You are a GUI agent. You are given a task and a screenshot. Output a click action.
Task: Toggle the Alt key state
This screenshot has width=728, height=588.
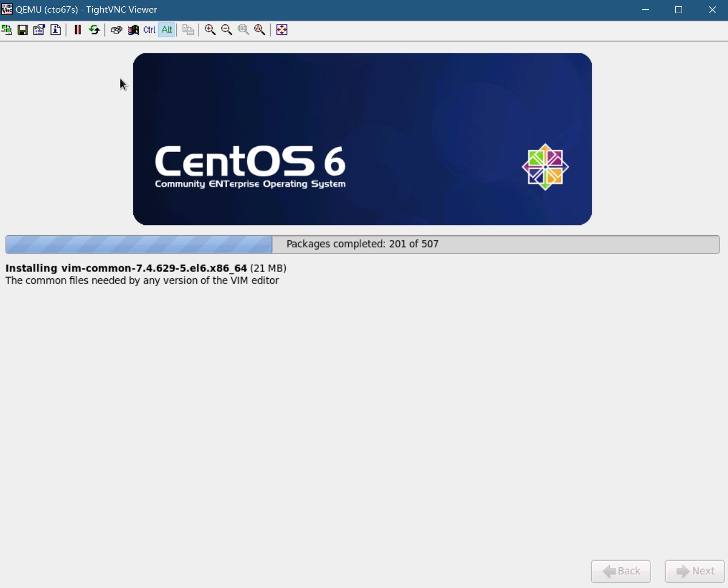pos(167,30)
